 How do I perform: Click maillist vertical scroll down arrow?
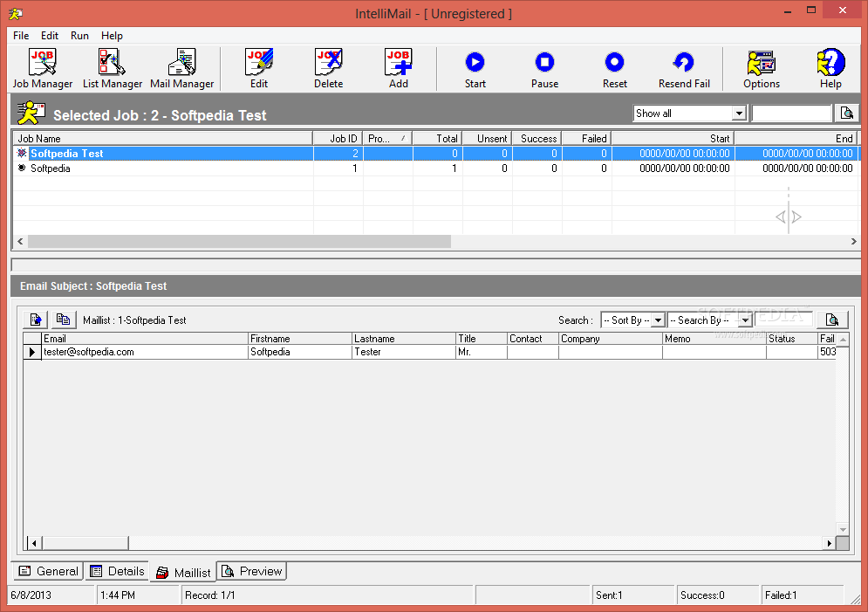pyautogui.click(x=843, y=529)
